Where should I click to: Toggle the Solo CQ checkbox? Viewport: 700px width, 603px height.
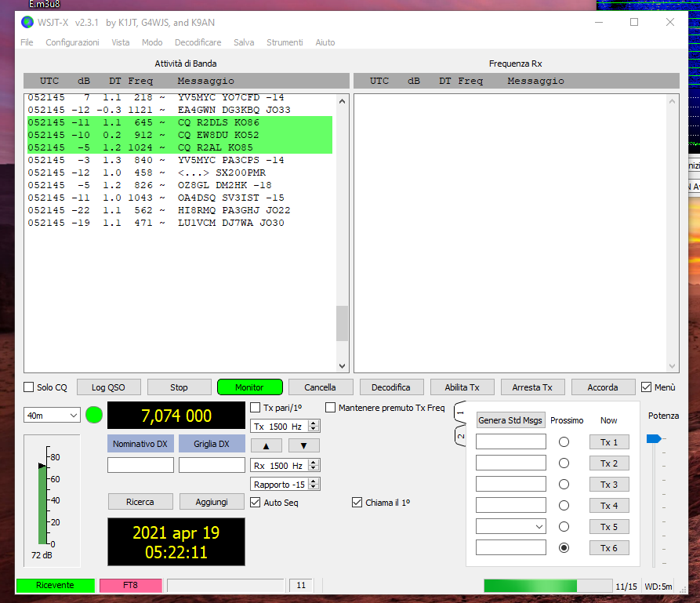click(28, 387)
